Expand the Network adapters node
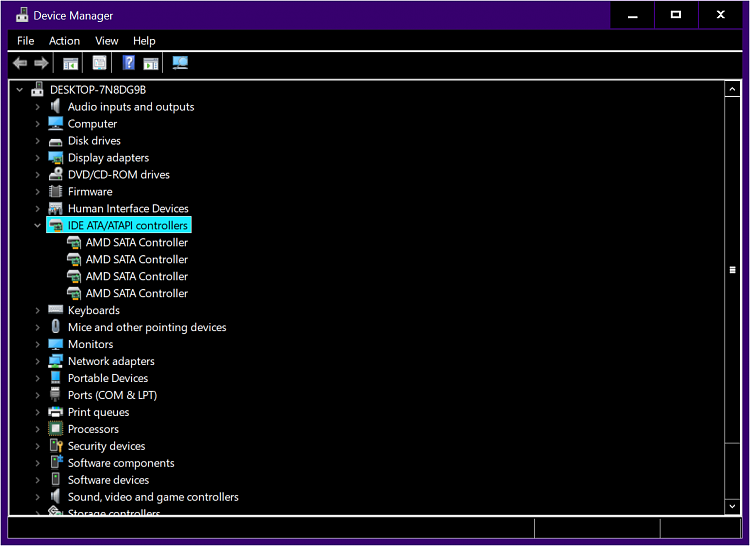This screenshot has width=750, height=546. 37,361
